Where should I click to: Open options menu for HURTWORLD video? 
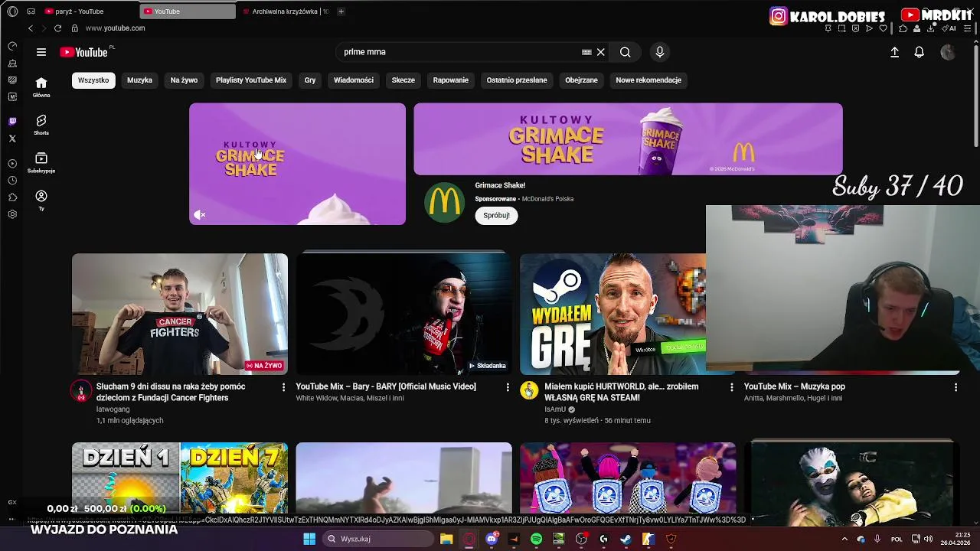(x=731, y=387)
